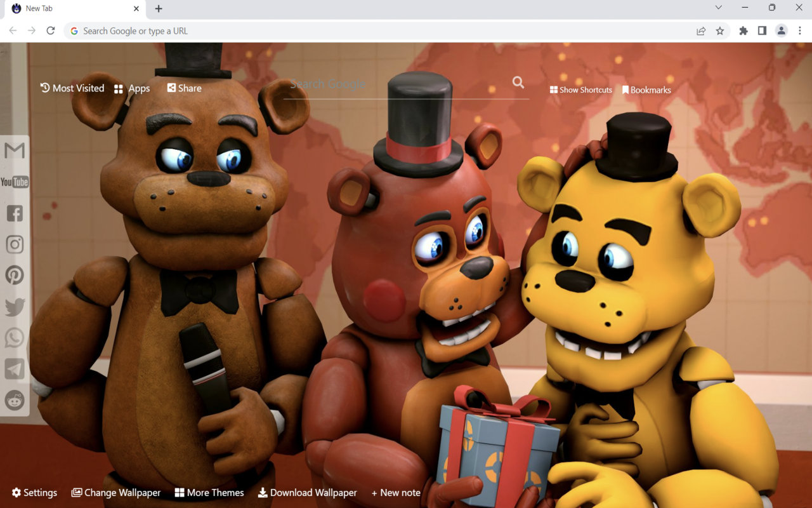Open More Themes
Screen dimensions: 812x508
(209, 493)
